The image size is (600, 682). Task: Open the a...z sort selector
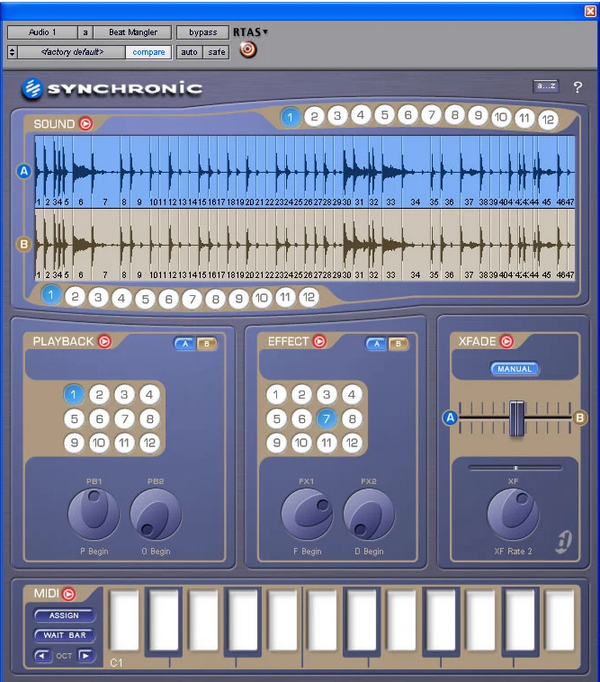(546, 86)
